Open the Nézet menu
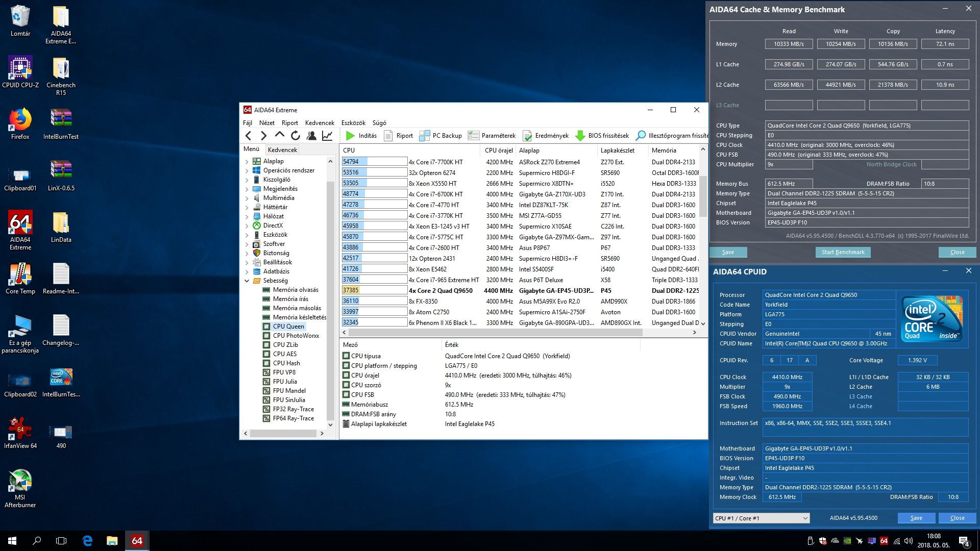This screenshot has width=980, height=551. pyautogui.click(x=266, y=123)
